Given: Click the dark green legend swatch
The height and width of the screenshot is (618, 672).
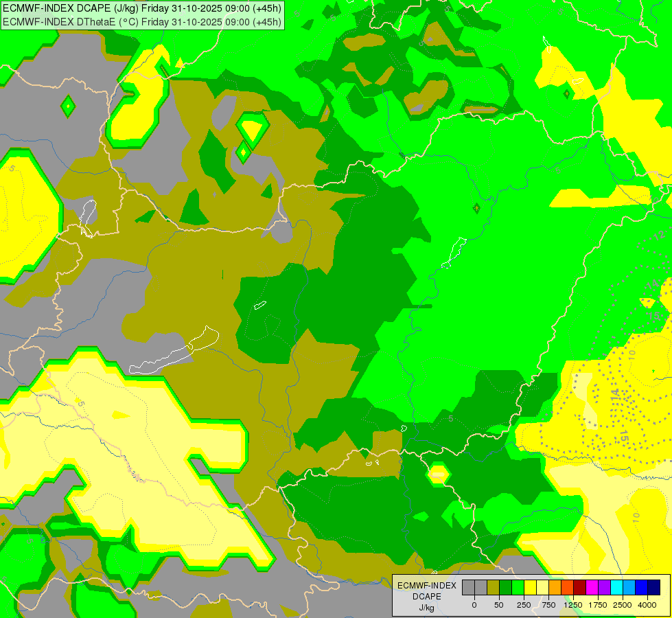Looking at the screenshot, I should [x=506, y=587].
